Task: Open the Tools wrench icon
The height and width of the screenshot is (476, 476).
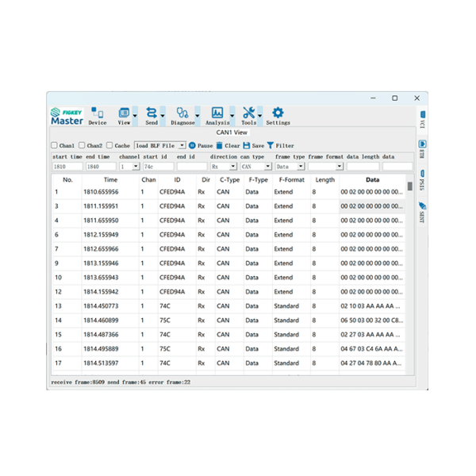Action: pos(248,113)
